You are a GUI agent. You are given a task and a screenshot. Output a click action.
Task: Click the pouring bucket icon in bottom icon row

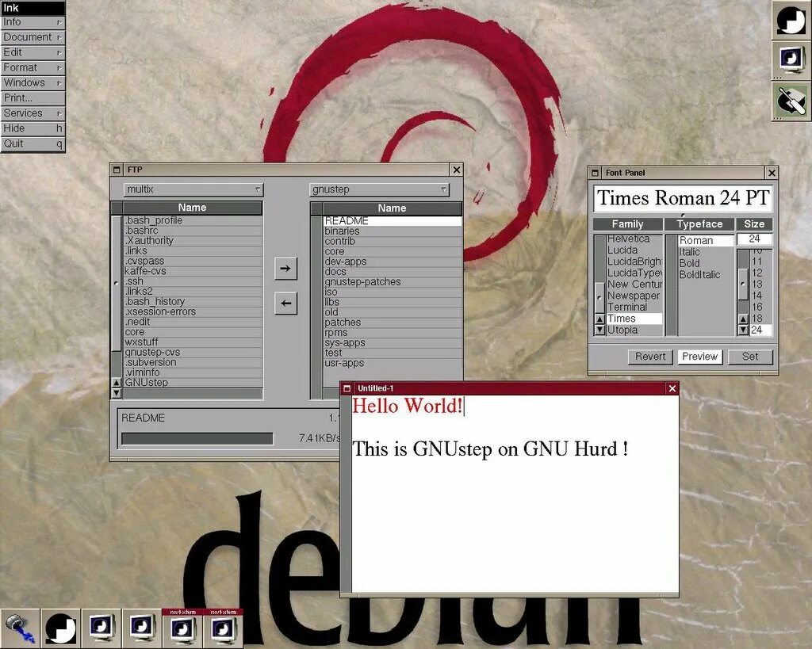pos(20,628)
